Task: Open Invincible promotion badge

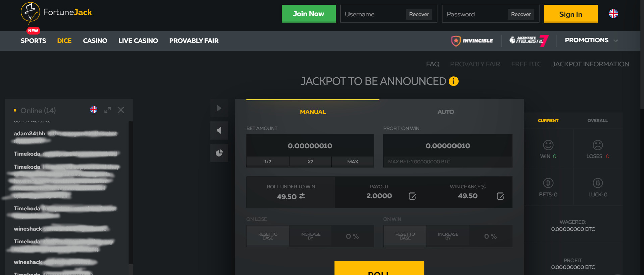Action: tap(472, 41)
